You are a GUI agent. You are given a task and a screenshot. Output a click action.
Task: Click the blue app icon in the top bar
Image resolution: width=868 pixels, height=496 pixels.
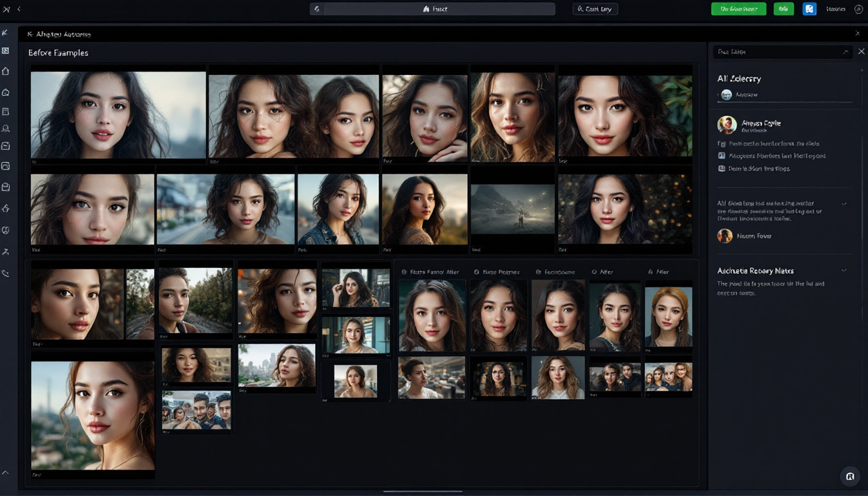coord(809,8)
